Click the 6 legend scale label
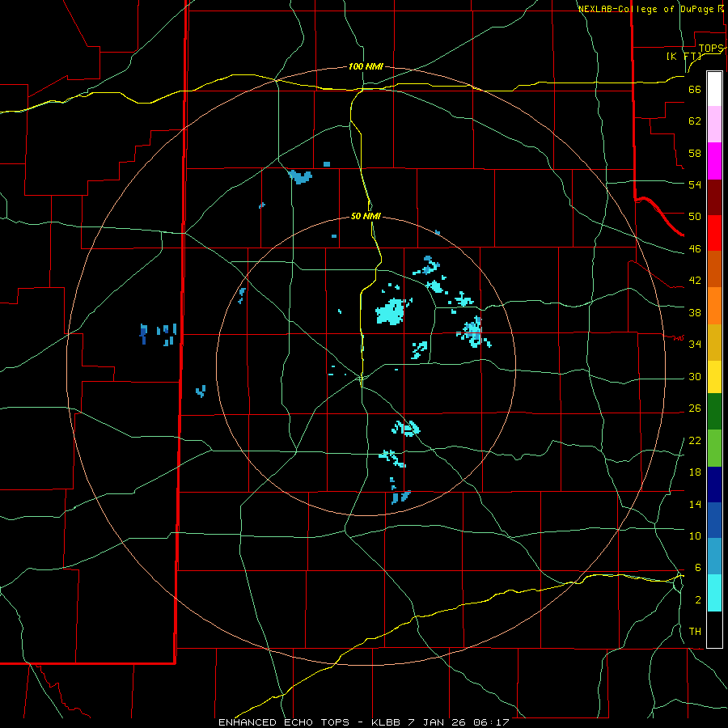The image size is (728, 728). [x=697, y=567]
